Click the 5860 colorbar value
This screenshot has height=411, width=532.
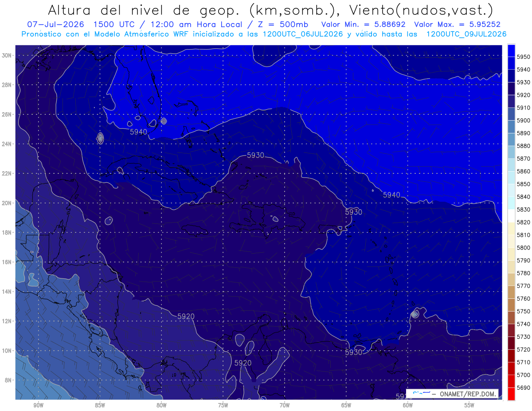pyautogui.click(x=524, y=171)
